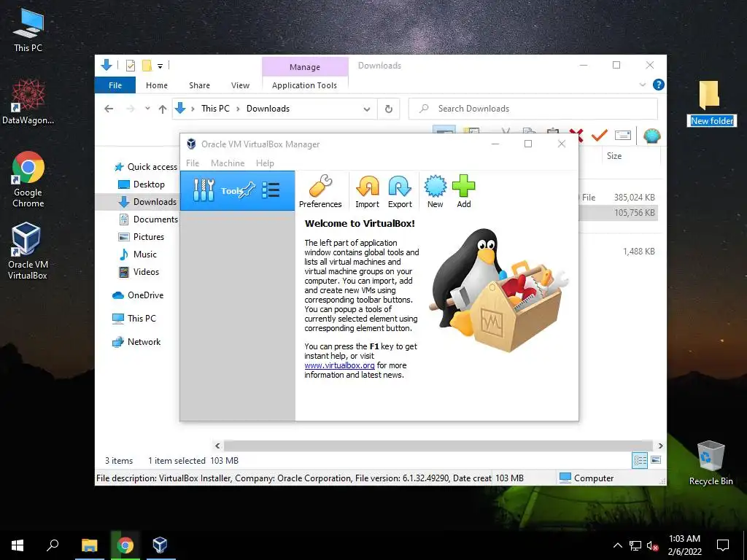Image resolution: width=747 pixels, height=560 pixels.
Task: Show hidden system tray icons
Action: pos(617,545)
